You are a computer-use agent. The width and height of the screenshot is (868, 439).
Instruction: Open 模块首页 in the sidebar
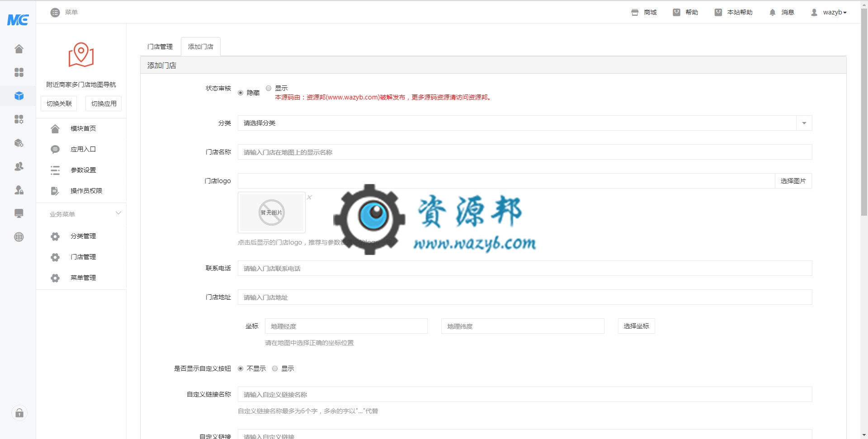click(83, 128)
